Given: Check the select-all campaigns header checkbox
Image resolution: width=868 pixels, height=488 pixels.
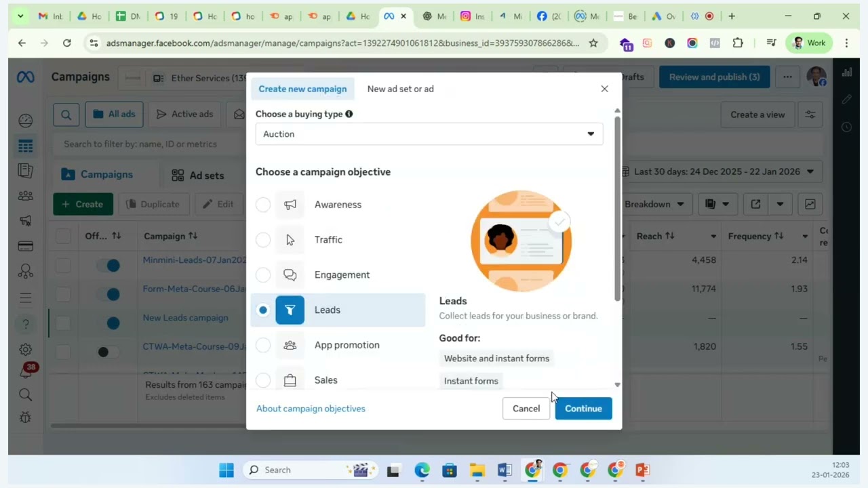Looking at the screenshot, I should [63, 236].
